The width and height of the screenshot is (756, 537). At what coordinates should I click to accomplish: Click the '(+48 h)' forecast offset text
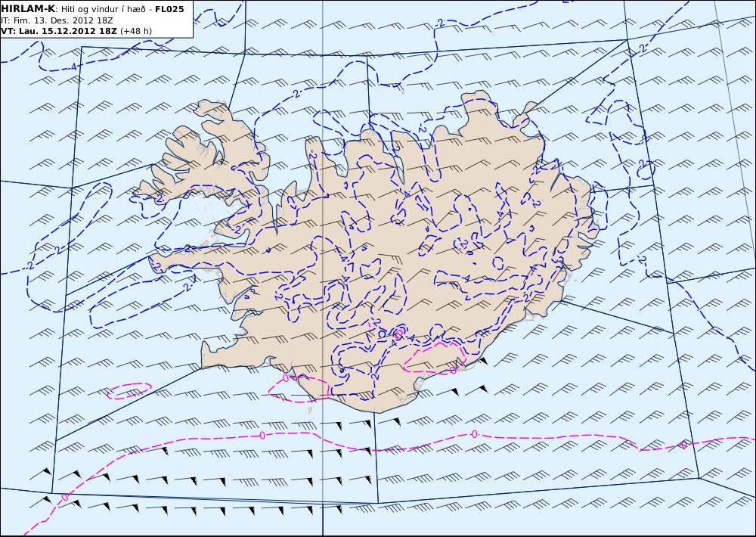(136, 31)
